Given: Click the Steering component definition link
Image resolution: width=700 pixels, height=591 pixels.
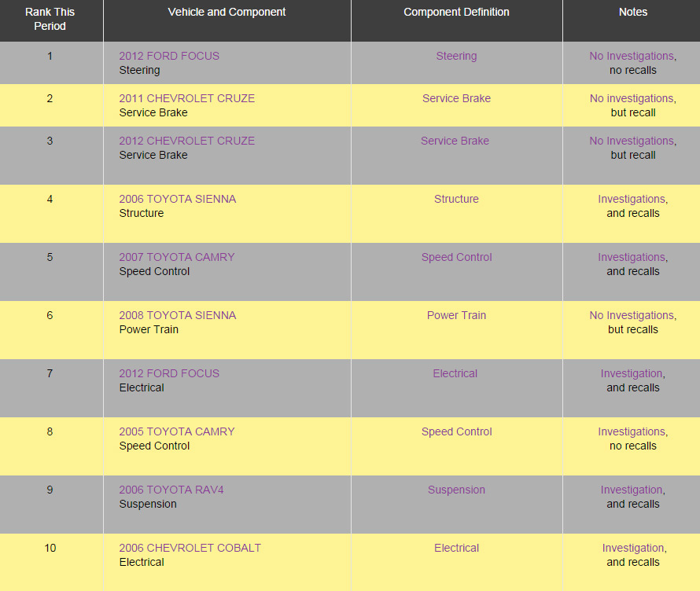Looking at the screenshot, I should [456, 57].
